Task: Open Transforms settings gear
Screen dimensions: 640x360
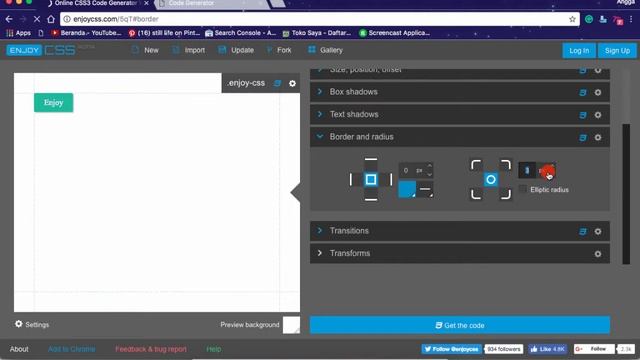Action: click(x=598, y=254)
